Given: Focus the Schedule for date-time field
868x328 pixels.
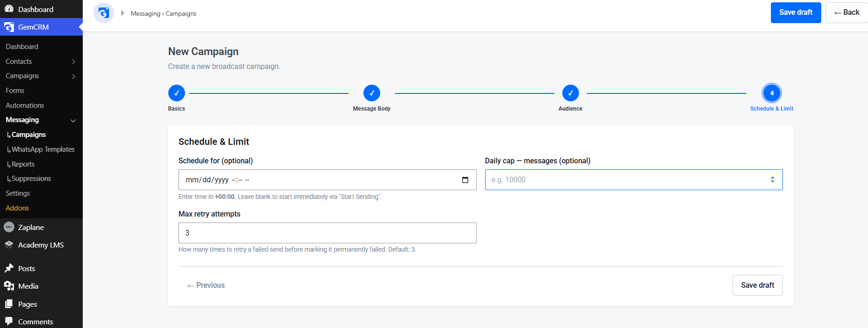Looking at the screenshot, I should point(327,180).
